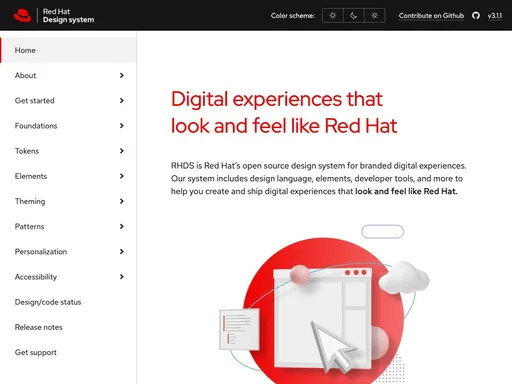Click the Red Hat fedora logo
512x384 pixels.
22,16
